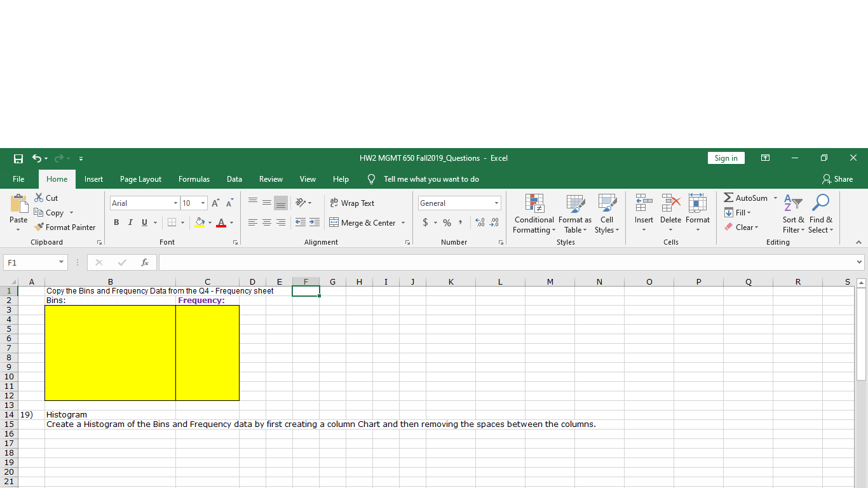Image resolution: width=868 pixels, height=488 pixels.
Task: Switch to the Data tab
Action: pos(234,179)
